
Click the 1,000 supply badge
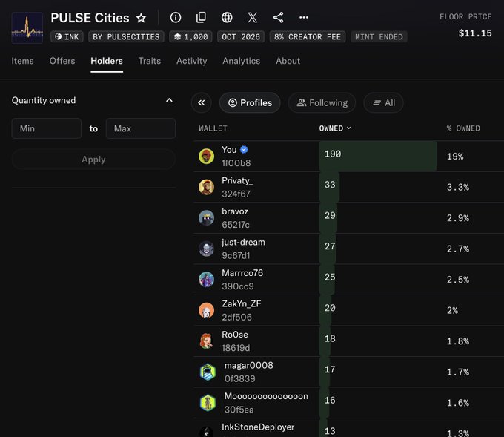point(191,36)
